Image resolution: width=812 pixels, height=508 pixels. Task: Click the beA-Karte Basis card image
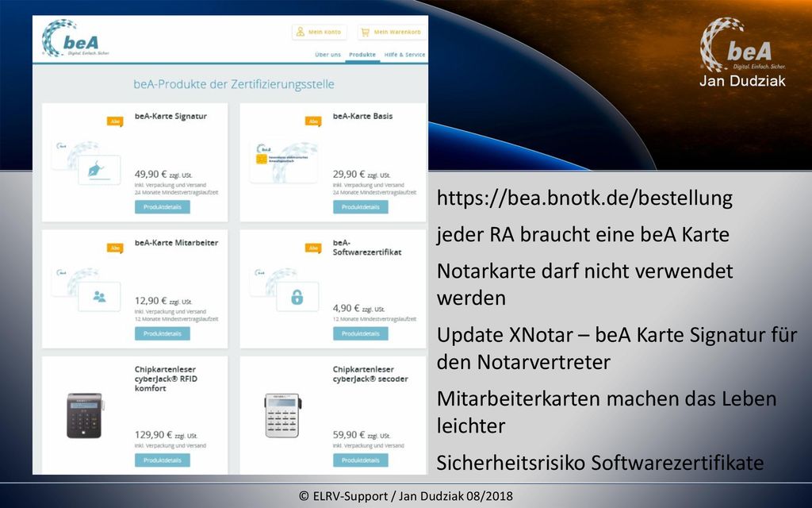pos(284,162)
